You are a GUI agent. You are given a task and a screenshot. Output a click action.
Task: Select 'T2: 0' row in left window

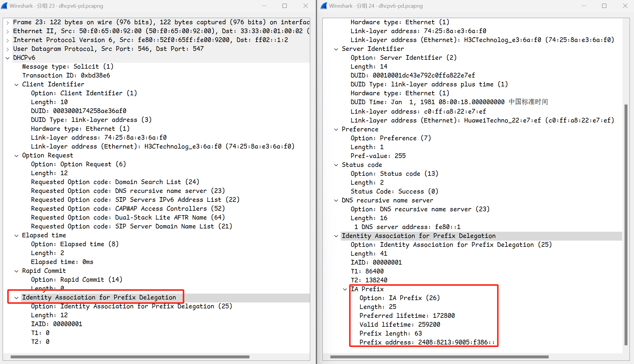coord(40,342)
